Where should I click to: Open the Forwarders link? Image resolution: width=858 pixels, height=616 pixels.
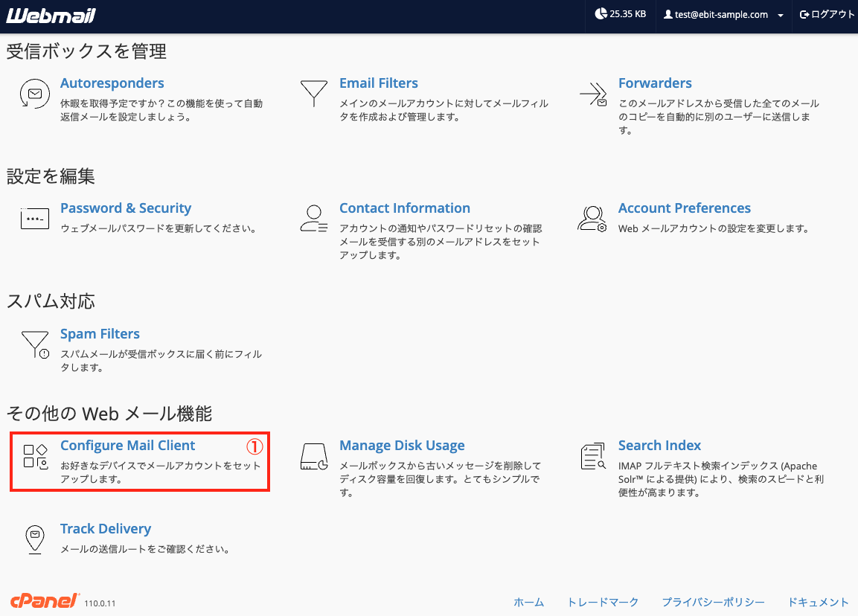(x=655, y=83)
